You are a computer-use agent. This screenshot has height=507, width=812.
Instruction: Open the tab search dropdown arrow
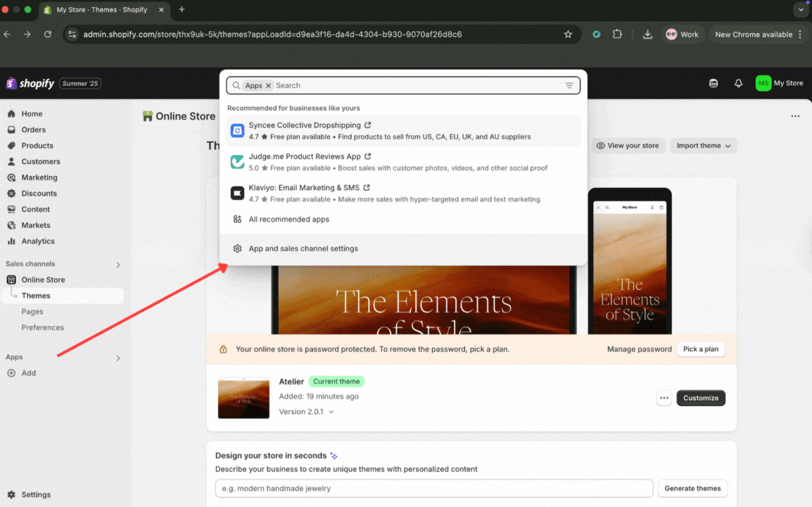point(801,9)
